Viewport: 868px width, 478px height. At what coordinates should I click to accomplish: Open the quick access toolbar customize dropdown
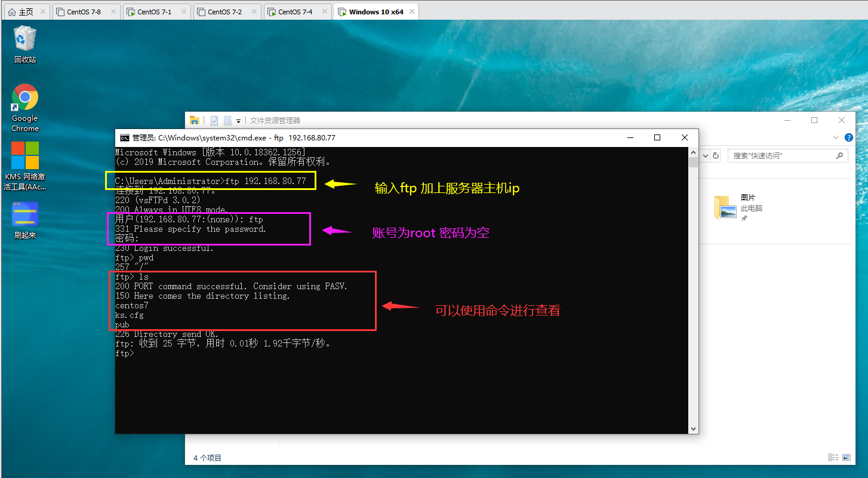[x=238, y=120]
